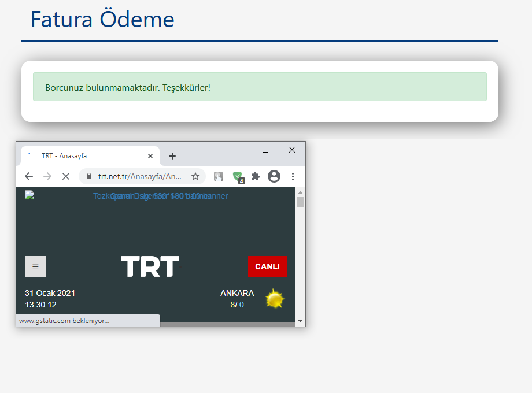Click the vertical scrollbar thumb
532x393 pixels.
(300, 202)
